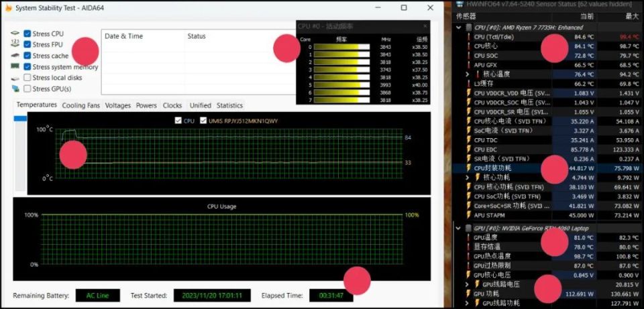Click the 当前 column header in HWiNFO

coord(586,16)
